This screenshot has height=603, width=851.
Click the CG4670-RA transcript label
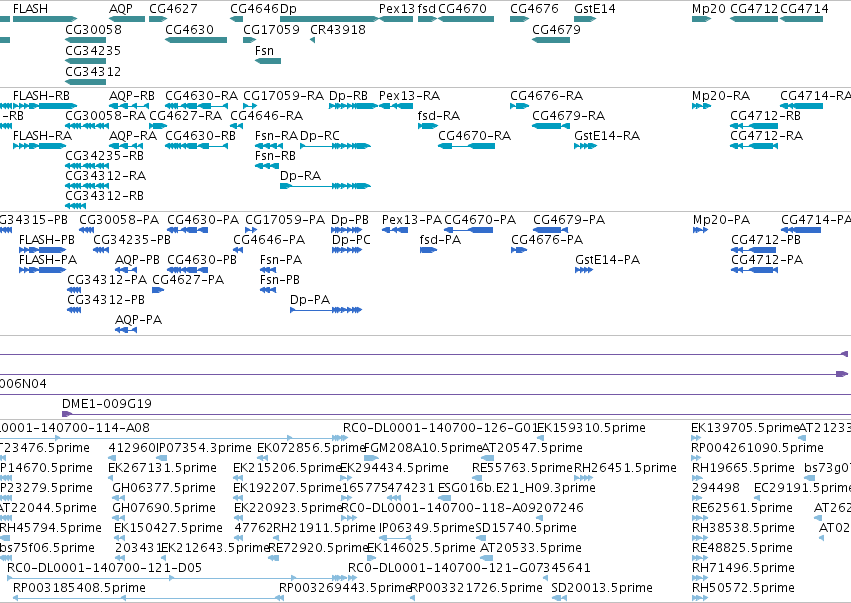pyautogui.click(x=474, y=136)
